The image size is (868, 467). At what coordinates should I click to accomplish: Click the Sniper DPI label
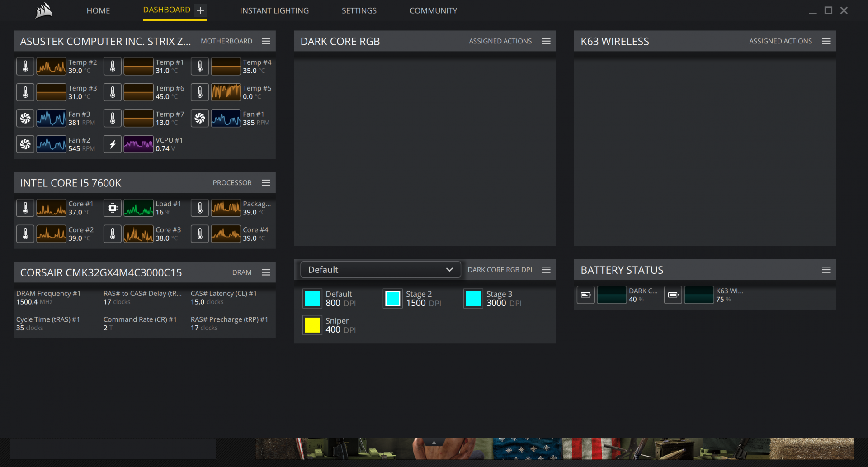[x=337, y=320]
